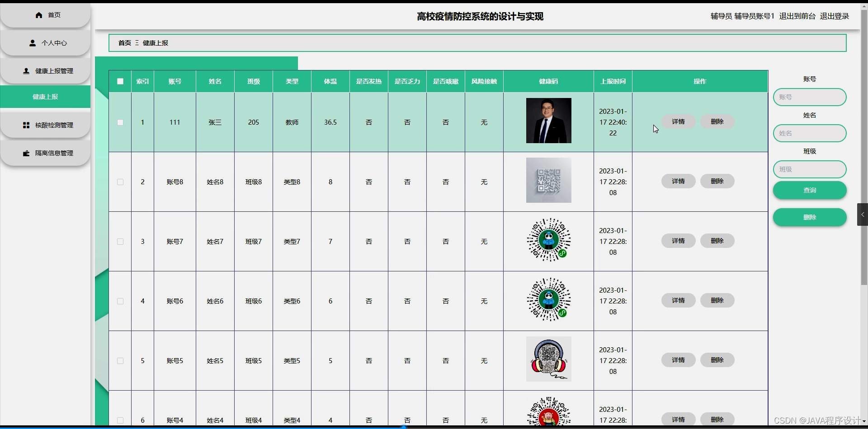The width and height of the screenshot is (868, 429).
Task: Click 删除 for row 账号5
Action: (x=717, y=360)
